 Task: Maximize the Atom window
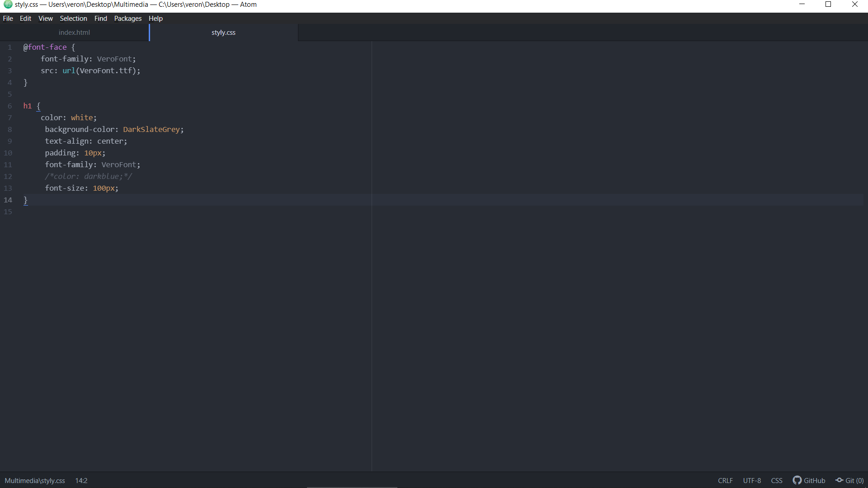pyautogui.click(x=828, y=5)
